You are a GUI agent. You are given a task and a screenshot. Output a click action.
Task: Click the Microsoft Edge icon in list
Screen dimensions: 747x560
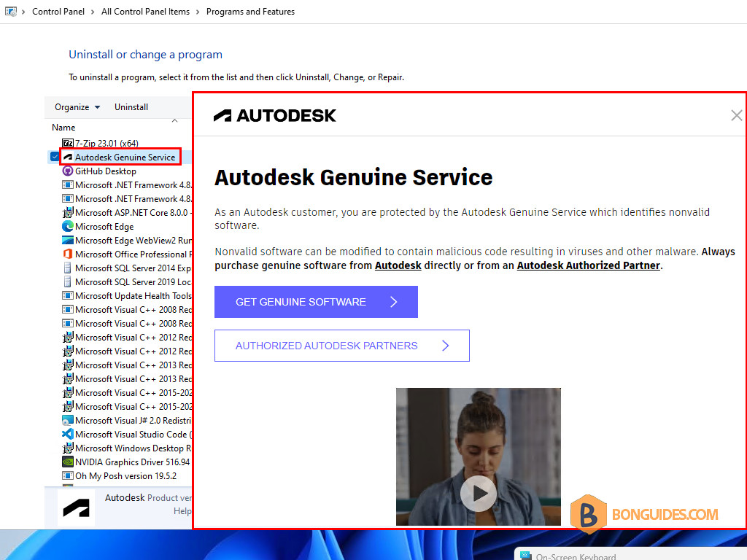(68, 226)
